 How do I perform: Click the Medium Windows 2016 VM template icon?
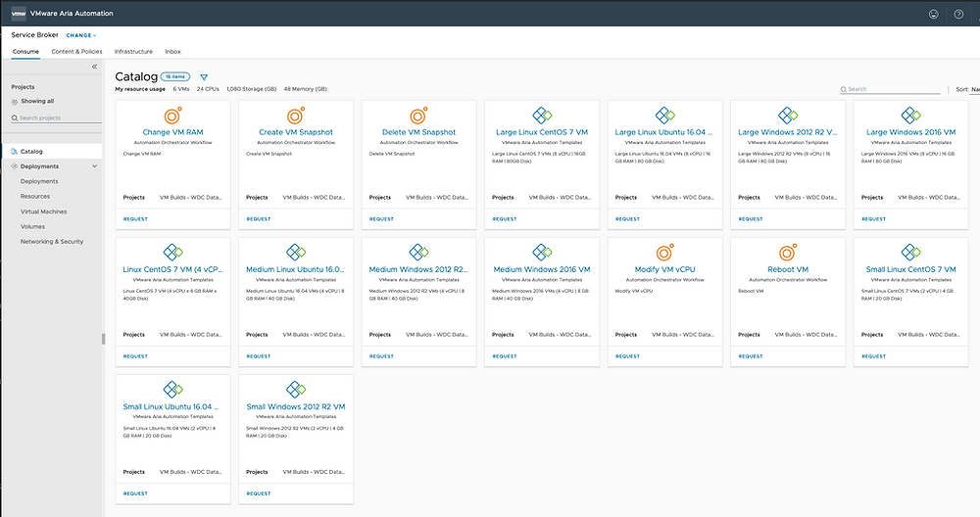point(542,253)
